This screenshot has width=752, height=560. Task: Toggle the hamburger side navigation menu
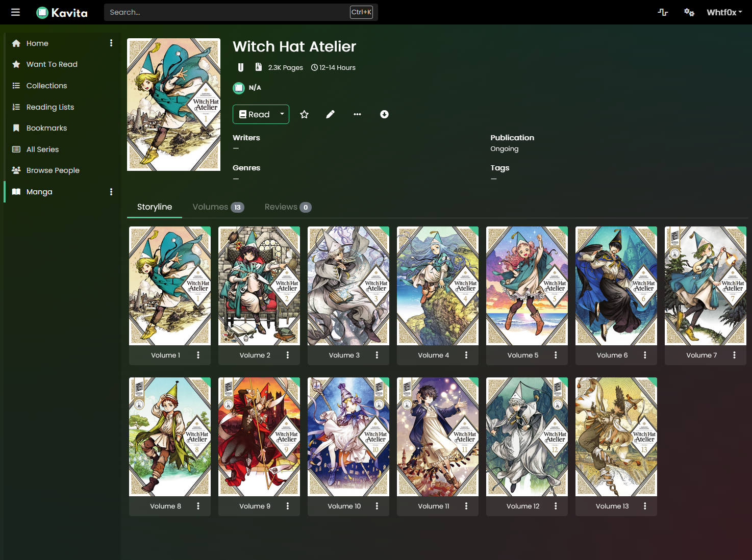[15, 12]
